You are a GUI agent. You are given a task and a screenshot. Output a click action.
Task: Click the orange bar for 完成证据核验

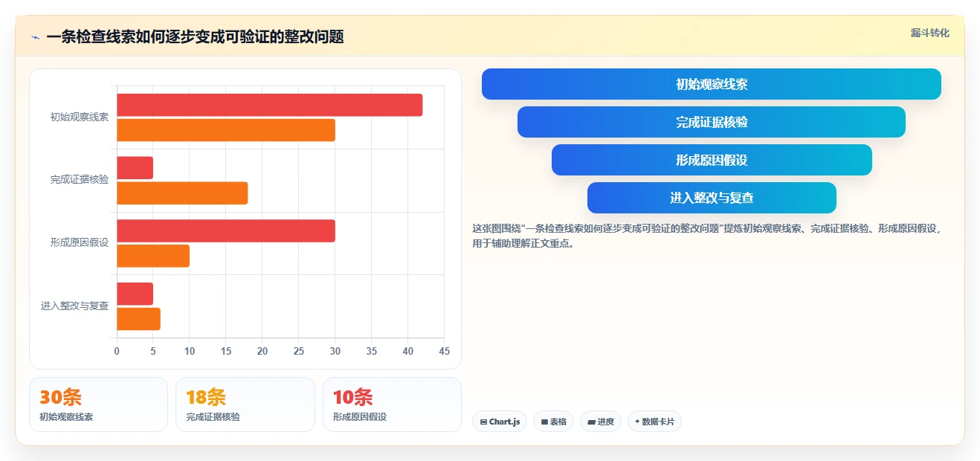point(182,193)
